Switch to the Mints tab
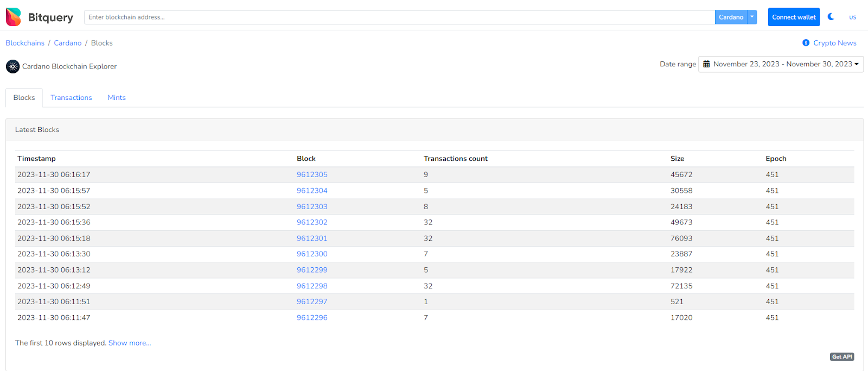The image size is (868, 371). click(x=117, y=98)
